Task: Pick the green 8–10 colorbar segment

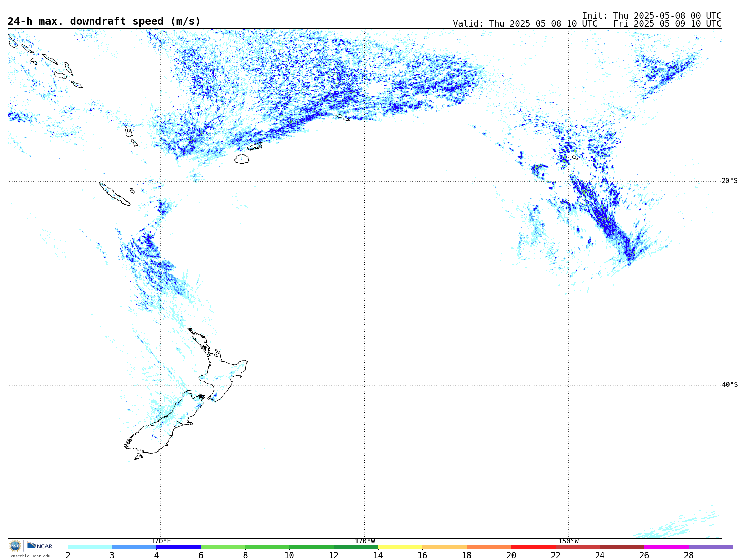Action: pyautogui.click(x=267, y=547)
